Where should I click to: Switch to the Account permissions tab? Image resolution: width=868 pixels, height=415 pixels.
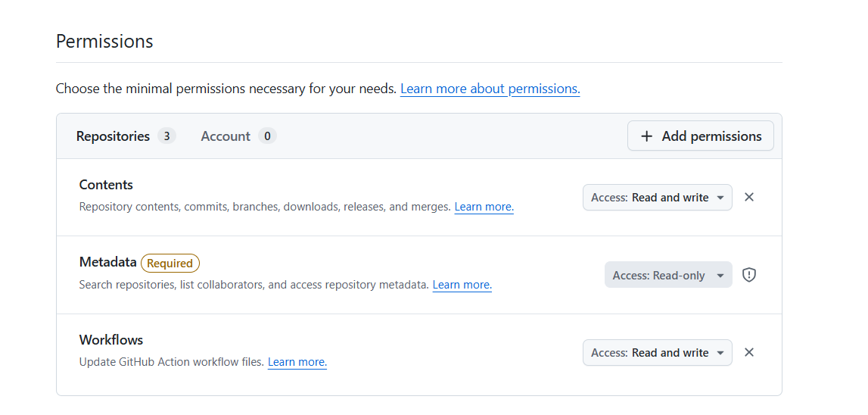tap(226, 136)
